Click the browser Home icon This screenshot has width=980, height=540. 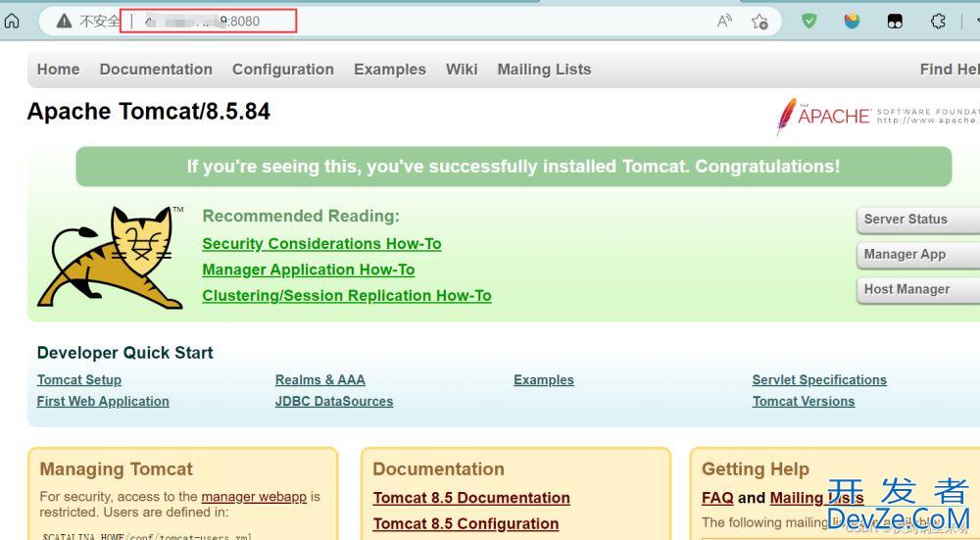click(11, 22)
